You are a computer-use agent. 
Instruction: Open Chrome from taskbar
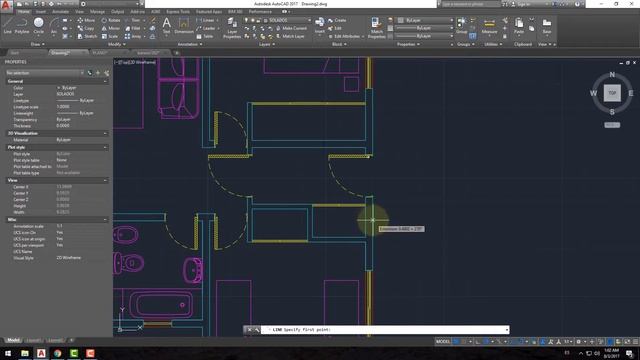[58, 353]
